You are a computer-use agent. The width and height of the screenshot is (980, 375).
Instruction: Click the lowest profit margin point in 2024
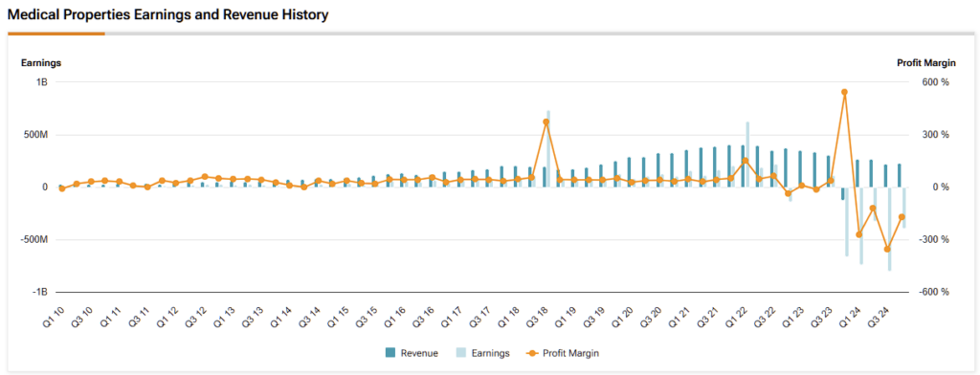pyautogui.click(x=887, y=250)
